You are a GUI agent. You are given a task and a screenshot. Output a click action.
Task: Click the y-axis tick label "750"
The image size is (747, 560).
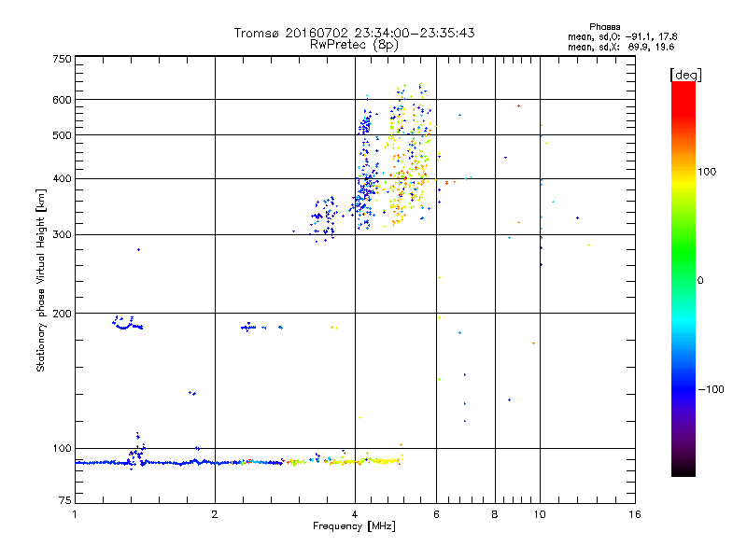(62, 59)
